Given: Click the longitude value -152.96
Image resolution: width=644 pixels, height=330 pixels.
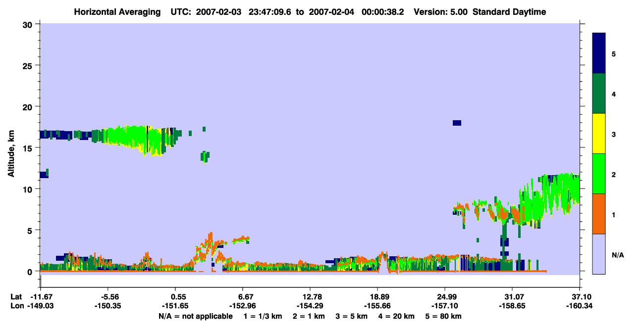Looking at the screenshot, I should point(243,306).
